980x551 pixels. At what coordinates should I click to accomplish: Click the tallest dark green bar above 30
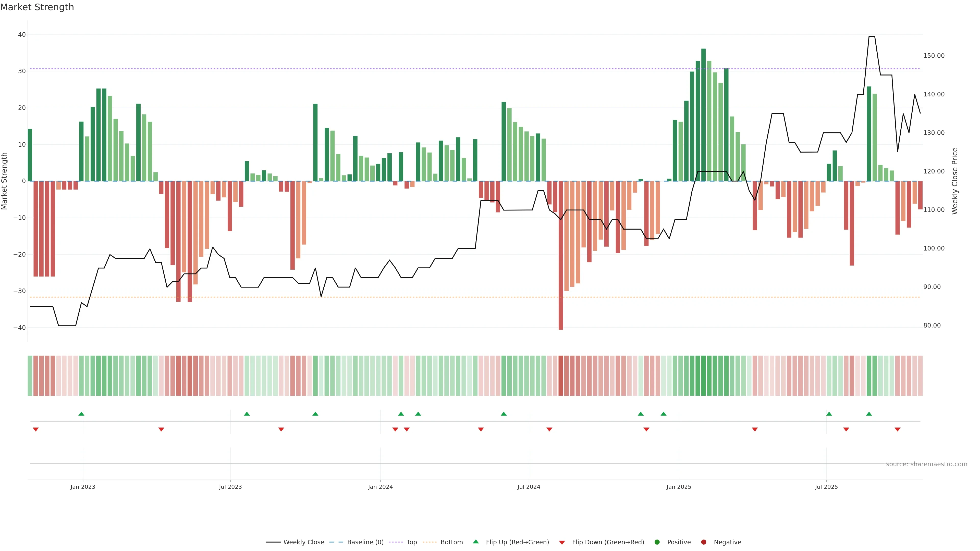[703, 114]
